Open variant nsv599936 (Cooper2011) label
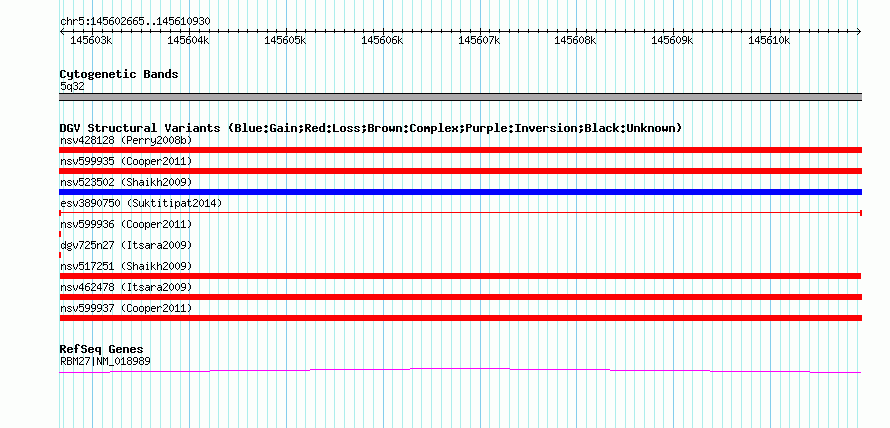Viewport: 890px width, 428px height. click(126, 225)
